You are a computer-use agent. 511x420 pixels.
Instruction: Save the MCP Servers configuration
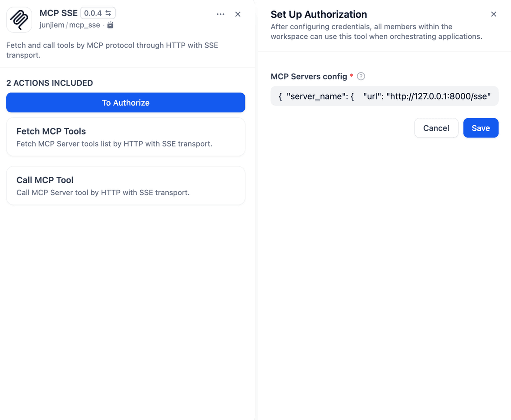[480, 128]
